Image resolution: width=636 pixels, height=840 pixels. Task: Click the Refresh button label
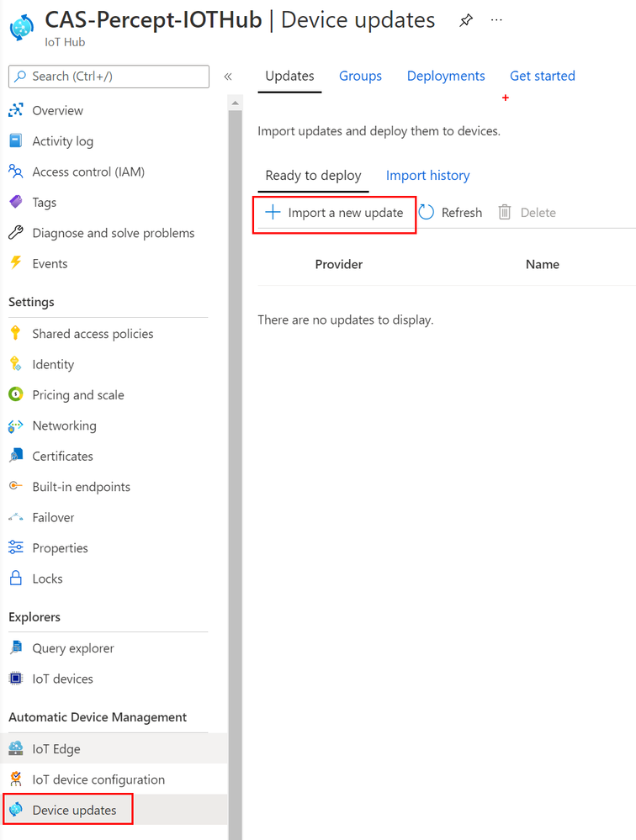tap(461, 213)
